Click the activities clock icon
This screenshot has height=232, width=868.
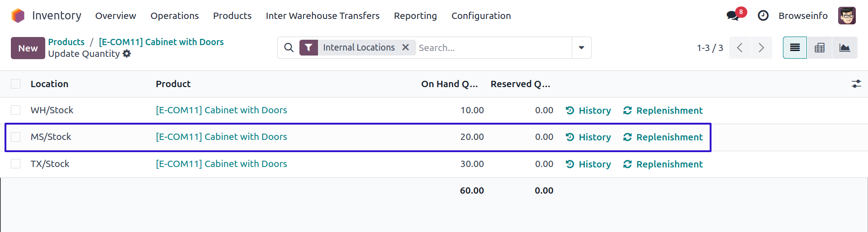[x=763, y=16]
